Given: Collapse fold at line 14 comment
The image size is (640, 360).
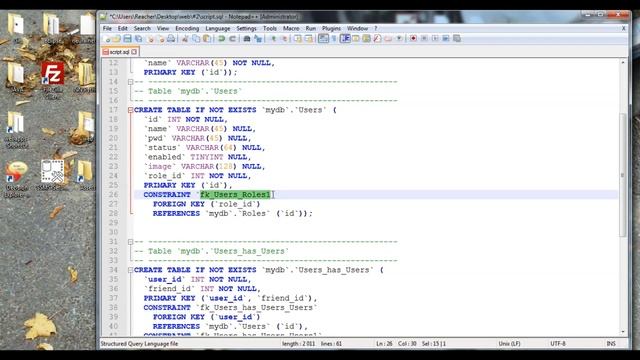Looking at the screenshot, I should click(x=131, y=82).
